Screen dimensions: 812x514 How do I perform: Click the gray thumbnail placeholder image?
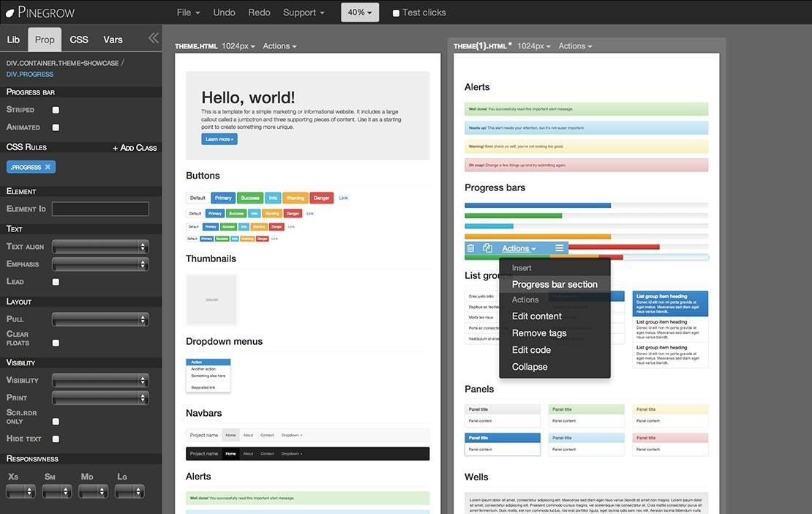tap(212, 299)
